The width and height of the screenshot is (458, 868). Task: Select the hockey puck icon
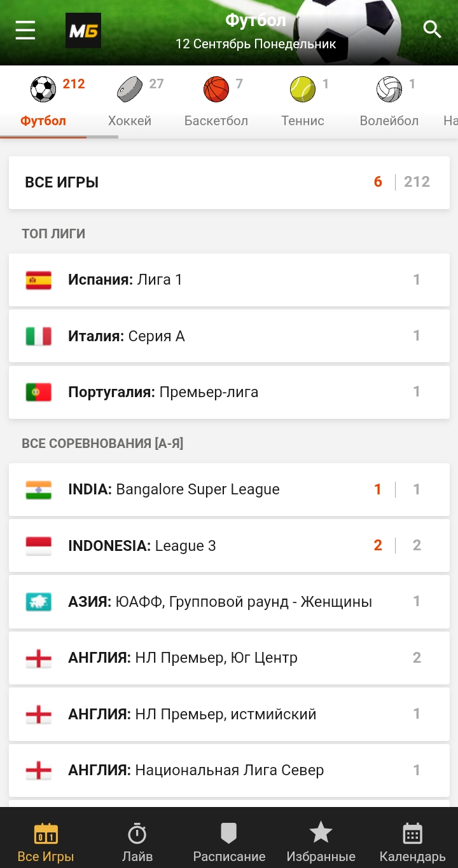(x=130, y=90)
